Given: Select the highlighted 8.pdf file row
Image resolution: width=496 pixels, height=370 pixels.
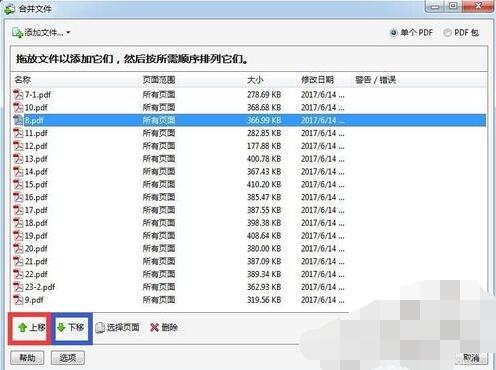Looking at the screenshot, I should tap(249, 120).
